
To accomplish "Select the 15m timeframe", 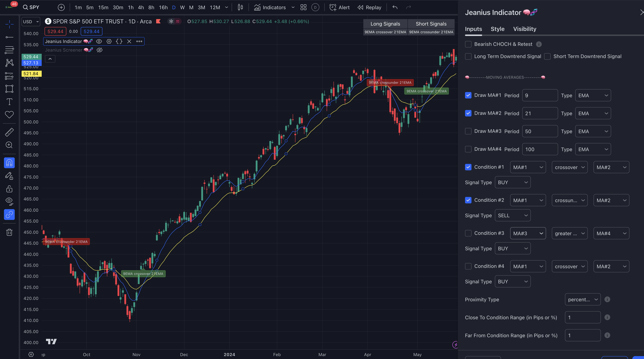I will pyautogui.click(x=103, y=7).
